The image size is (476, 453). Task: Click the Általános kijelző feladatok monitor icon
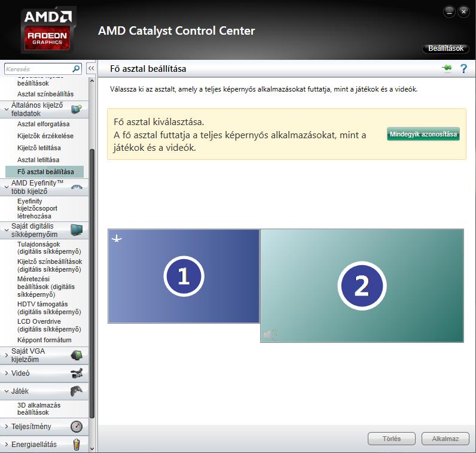click(x=77, y=109)
